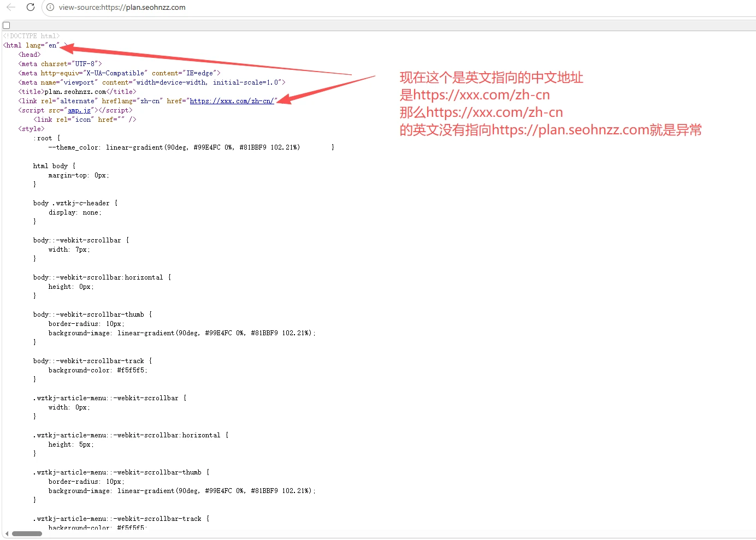Click the :root { selector line

pos(47,138)
